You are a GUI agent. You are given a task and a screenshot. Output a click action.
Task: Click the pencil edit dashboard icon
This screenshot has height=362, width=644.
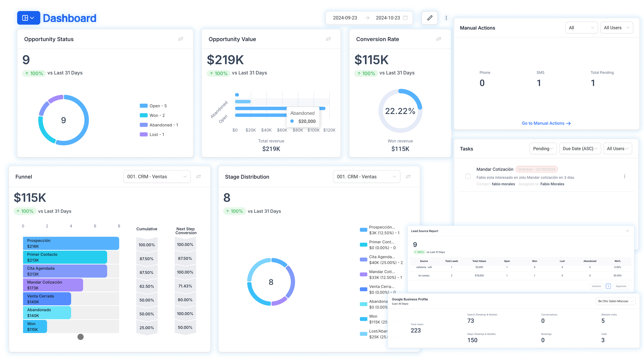[430, 18]
